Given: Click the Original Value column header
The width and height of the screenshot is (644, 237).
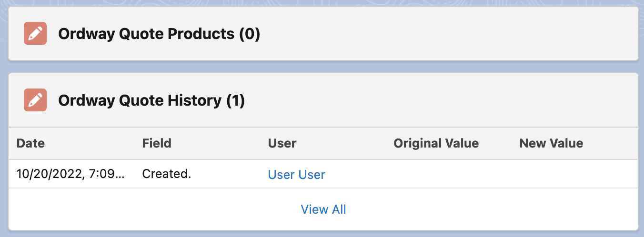Looking at the screenshot, I should click(x=436, y=143).
